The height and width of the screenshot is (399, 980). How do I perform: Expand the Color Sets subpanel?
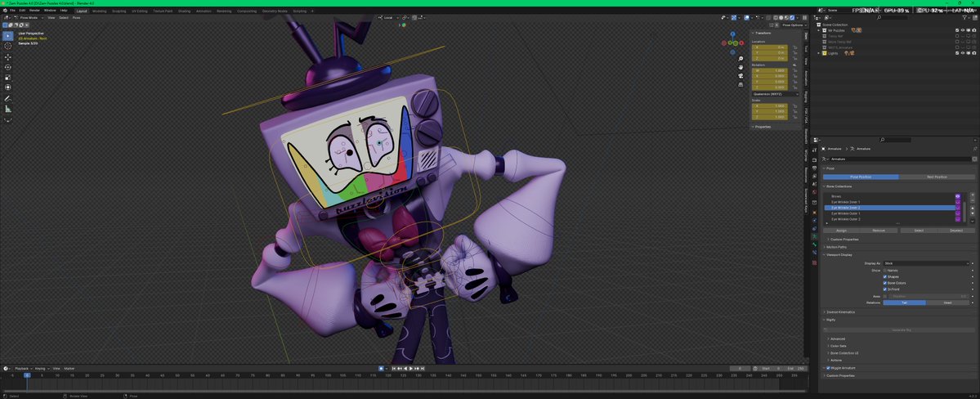pyautogui.click(x=837, y=346)
